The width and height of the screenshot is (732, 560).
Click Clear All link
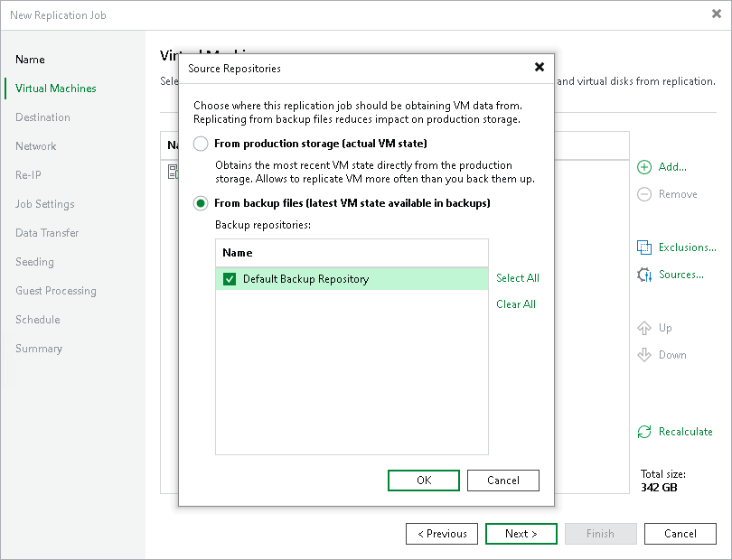coord(516,304)
